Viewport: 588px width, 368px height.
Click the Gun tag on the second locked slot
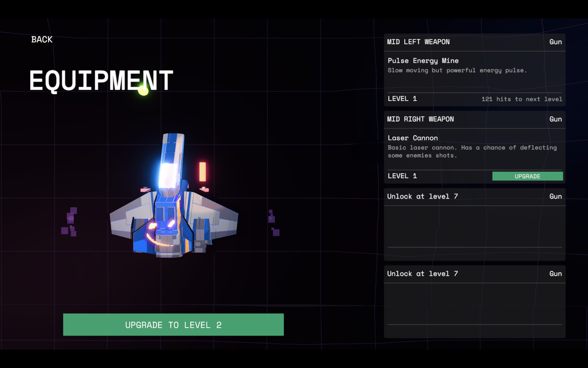[x=556, y=274]
